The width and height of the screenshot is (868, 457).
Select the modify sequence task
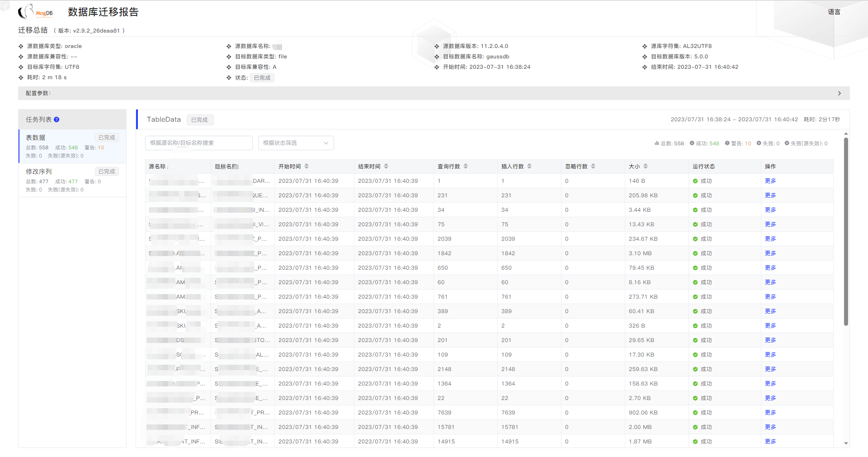pos(72,180)
